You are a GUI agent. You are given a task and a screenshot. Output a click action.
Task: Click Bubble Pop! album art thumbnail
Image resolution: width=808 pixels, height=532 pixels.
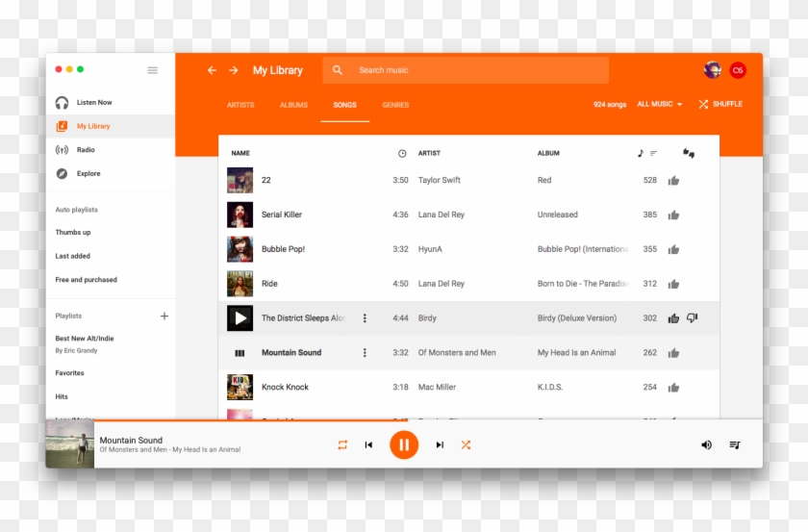tap(240, 249)
